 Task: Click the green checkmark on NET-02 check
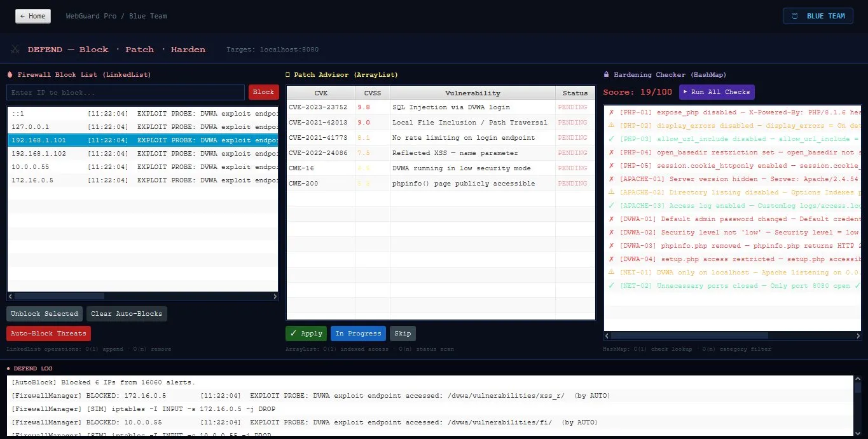pyautogui.click(x=611, y=286)
